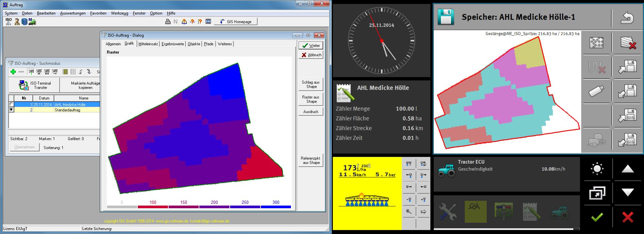Click the Raster aus Shape button
The height and width of the screenshot is (234, 644).
tap(310, 99)
